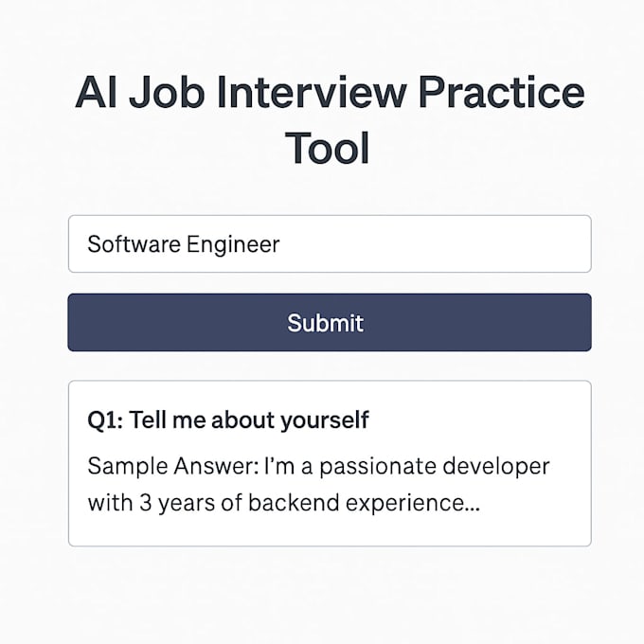Click the word 'Practice' in the page title
Viewport: 644px width, 644px height.
502,93
